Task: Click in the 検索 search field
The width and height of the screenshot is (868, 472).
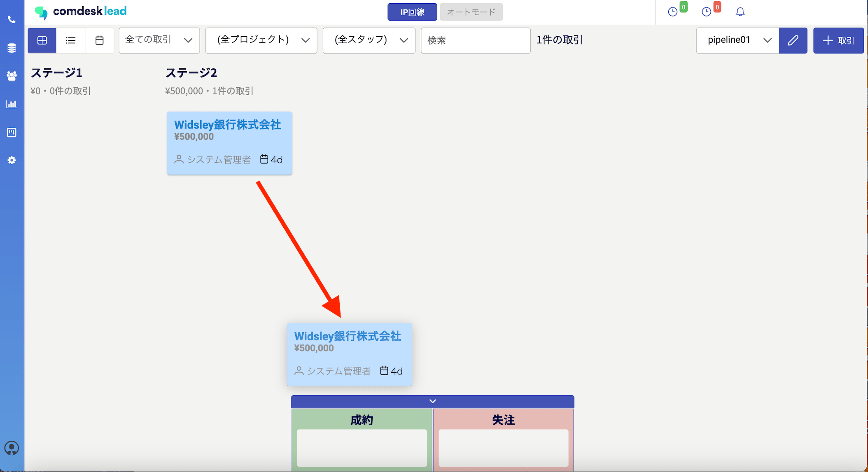Action: [x=476, y=40]
